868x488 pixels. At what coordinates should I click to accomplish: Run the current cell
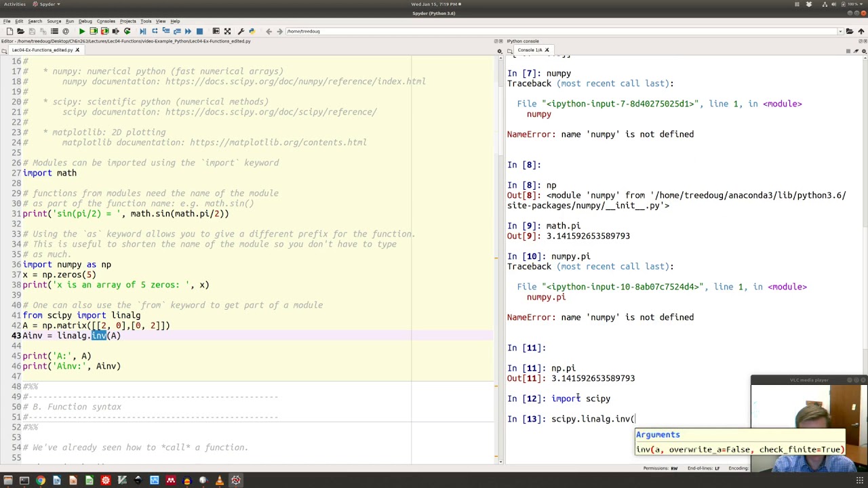pyautogui.click(x=94, y=31)
